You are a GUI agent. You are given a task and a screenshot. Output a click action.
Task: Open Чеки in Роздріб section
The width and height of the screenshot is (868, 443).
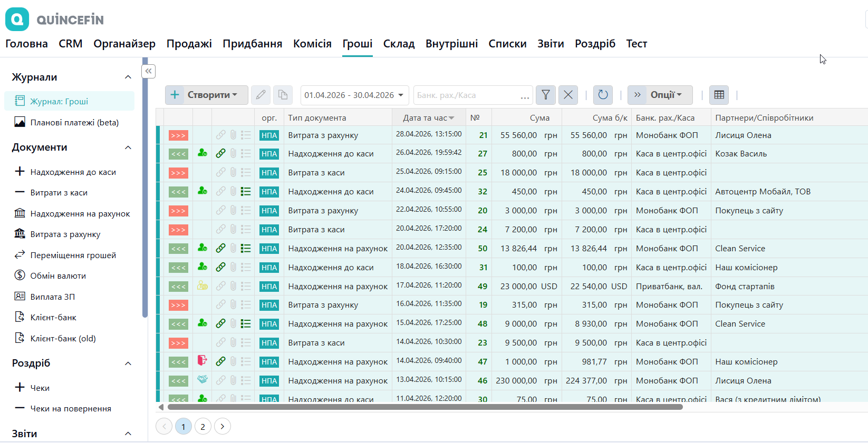tap(32, 388)
